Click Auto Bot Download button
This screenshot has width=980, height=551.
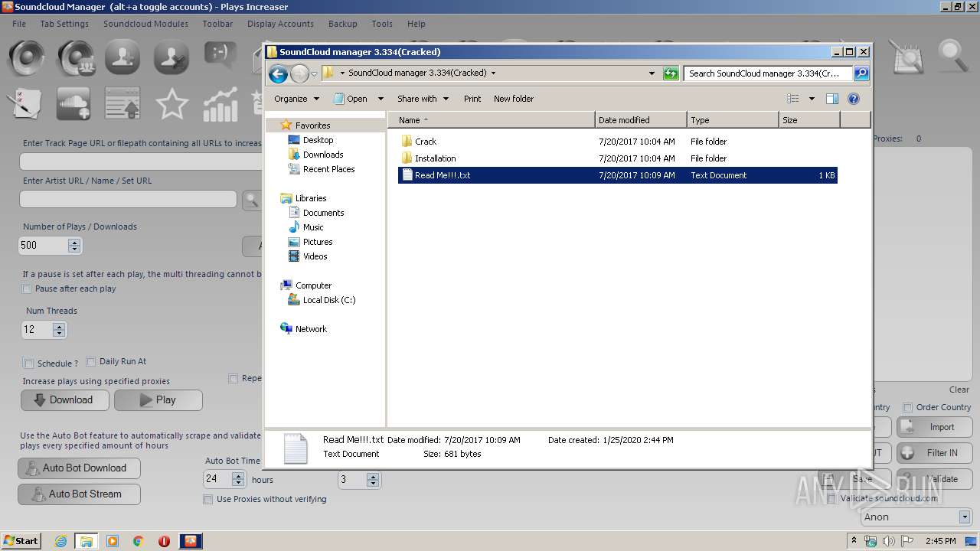[79, 468]
